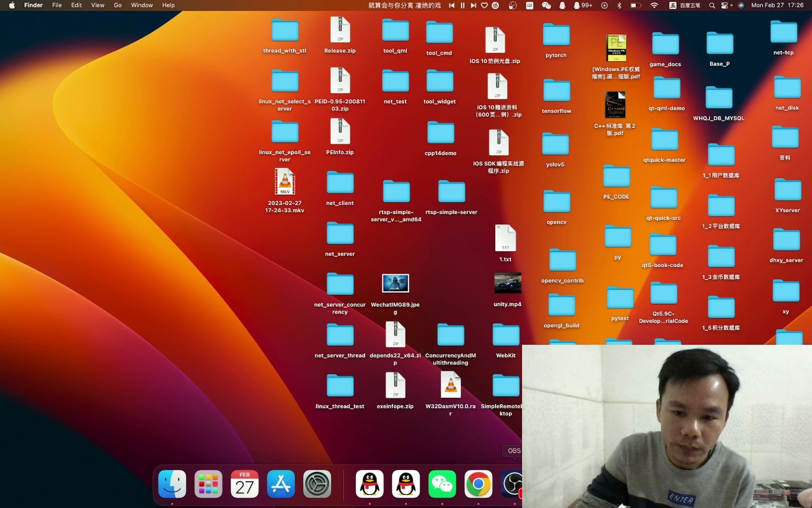The height and width of the screenshot is (508, 812).
Task: Open the Apple menu
Action: coord(12,5)
